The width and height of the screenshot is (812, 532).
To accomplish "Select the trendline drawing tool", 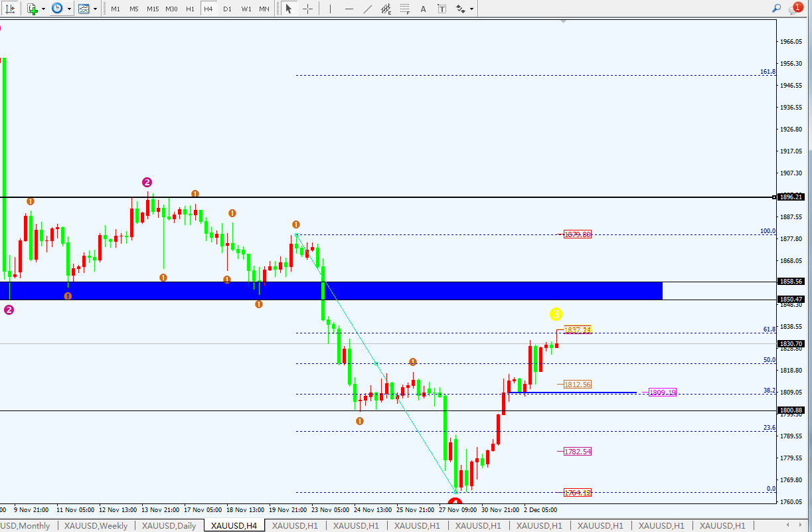I will (x=368, y=9).
